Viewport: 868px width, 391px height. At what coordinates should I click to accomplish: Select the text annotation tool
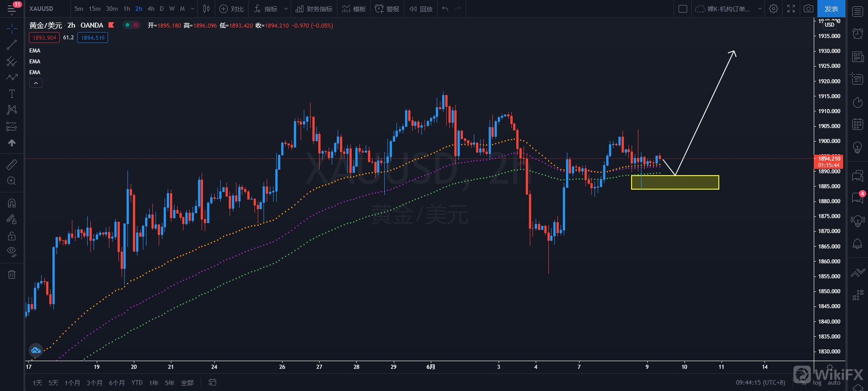[12, 94]
